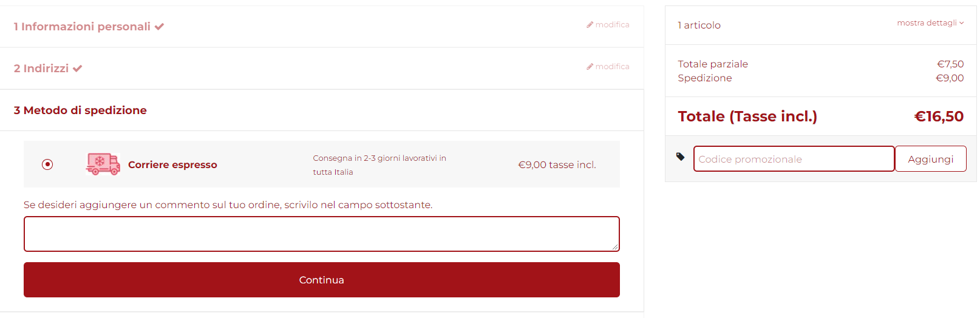Viewport: 980px width, 318px height.
Task: Open step 2 Indirizzi
Action: click(41, 69)
